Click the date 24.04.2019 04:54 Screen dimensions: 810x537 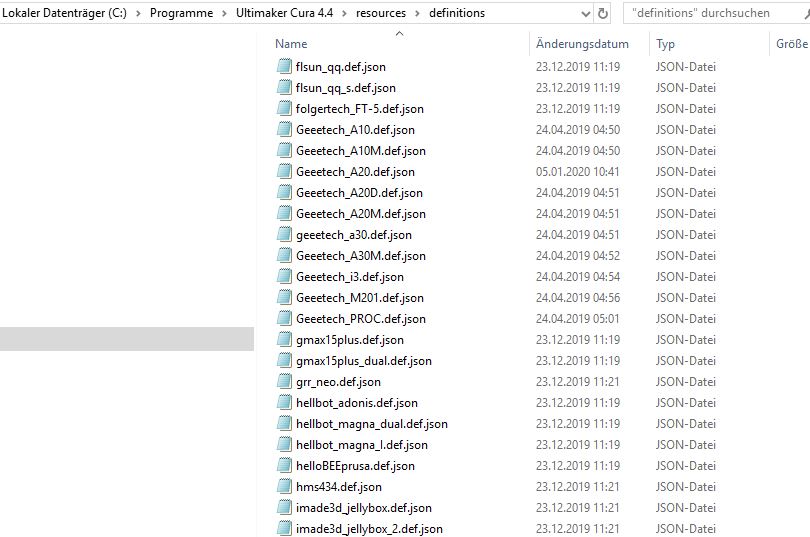577,276
